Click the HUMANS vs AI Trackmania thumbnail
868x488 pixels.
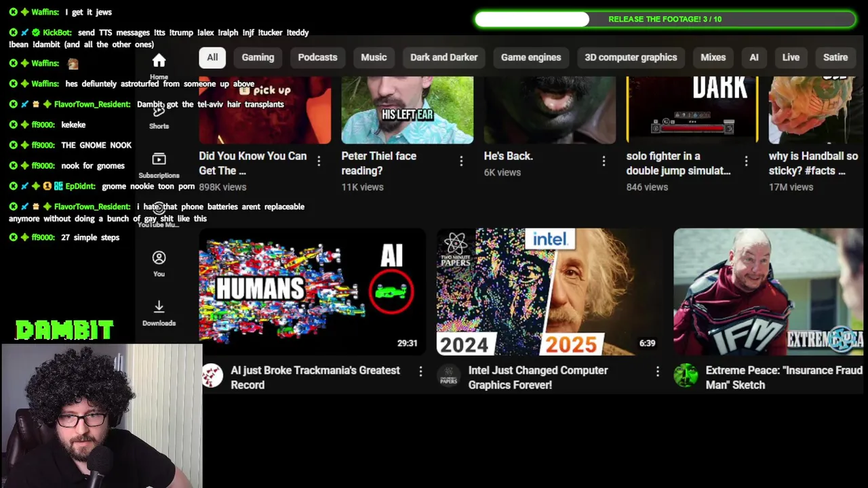312,291
